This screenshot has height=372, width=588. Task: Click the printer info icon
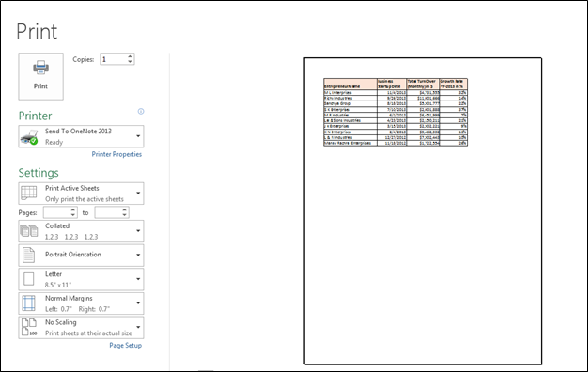[141, 112]
